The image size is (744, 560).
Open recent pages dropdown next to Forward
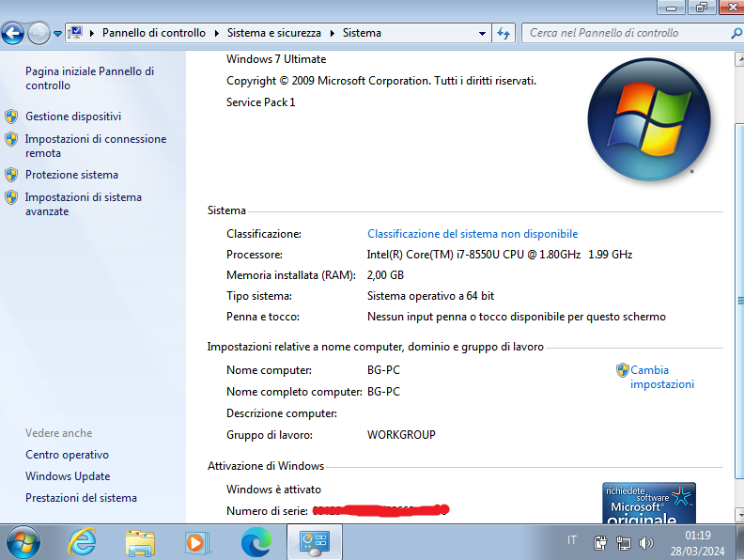[x=57, y=34]
